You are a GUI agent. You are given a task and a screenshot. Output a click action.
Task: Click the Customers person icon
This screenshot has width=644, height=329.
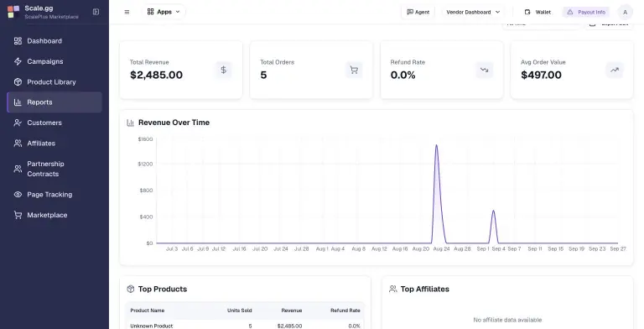click(18, 123)
